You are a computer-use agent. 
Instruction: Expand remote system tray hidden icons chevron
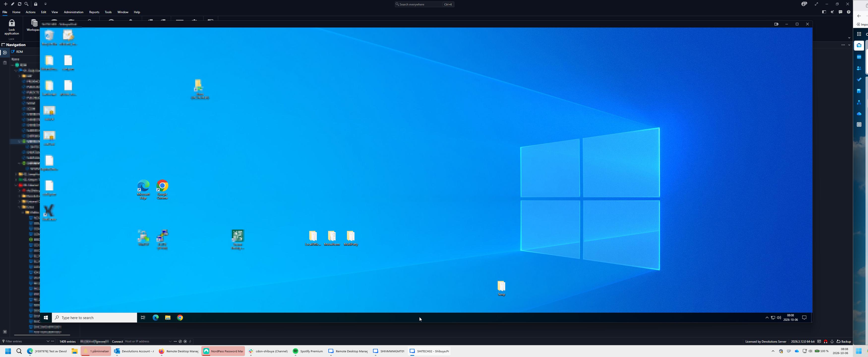coord(767,318)
